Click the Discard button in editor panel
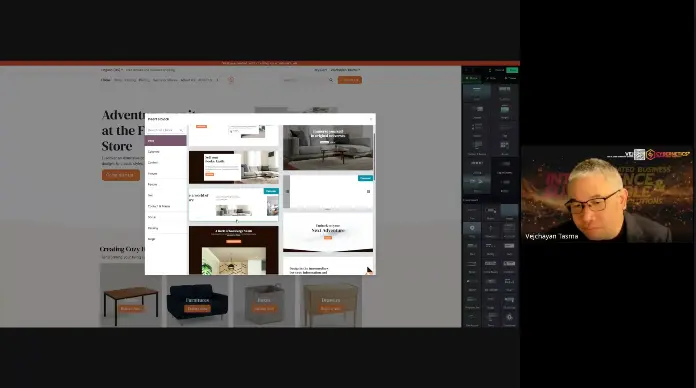 (499, 70)
